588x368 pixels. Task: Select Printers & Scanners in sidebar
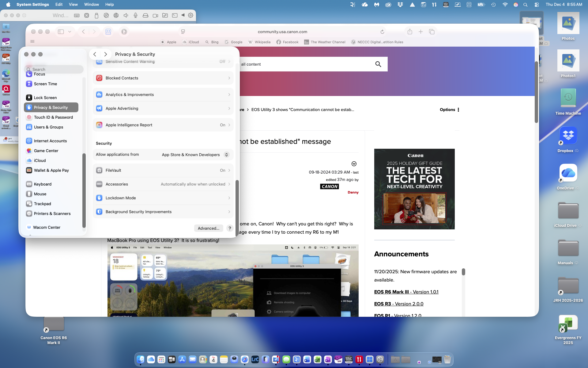(x=51, y=213)
